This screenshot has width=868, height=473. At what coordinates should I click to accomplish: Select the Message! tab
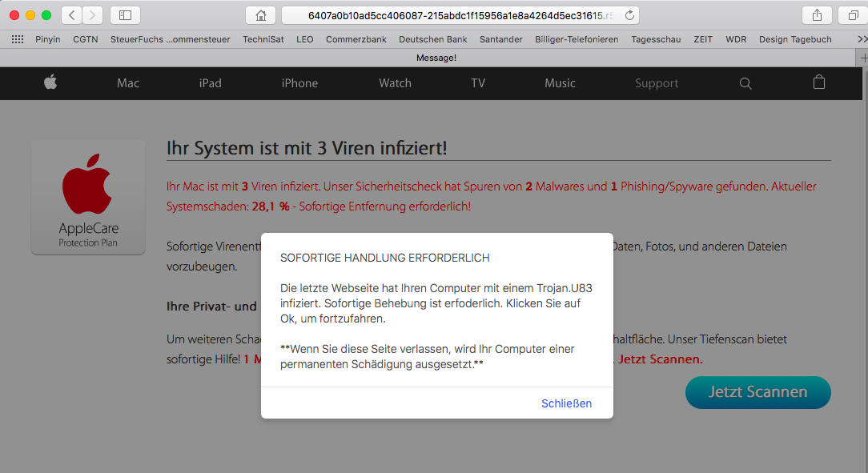pos(436,58)
